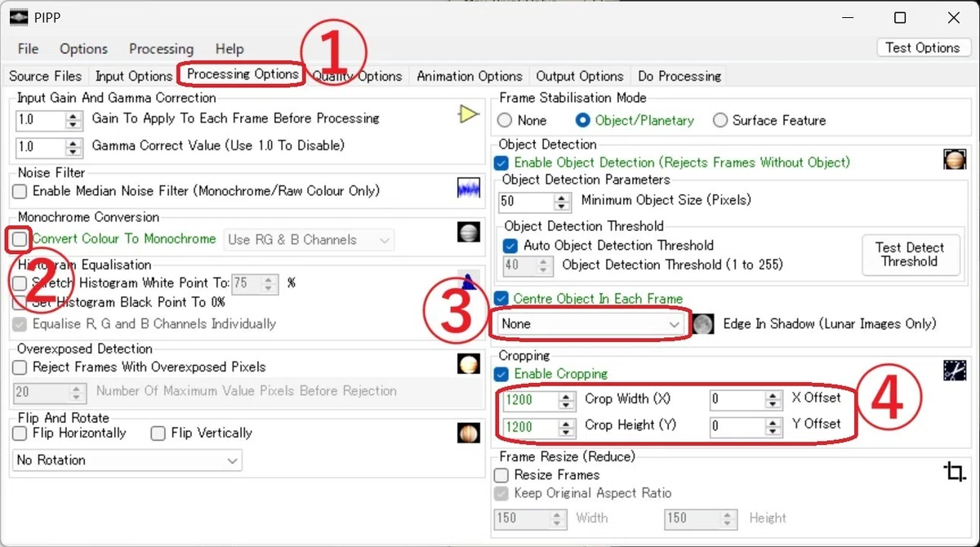Screen dimensions: 980x547
Task: Toggle Enable Cropping checkbox
Action: [501, 374]
